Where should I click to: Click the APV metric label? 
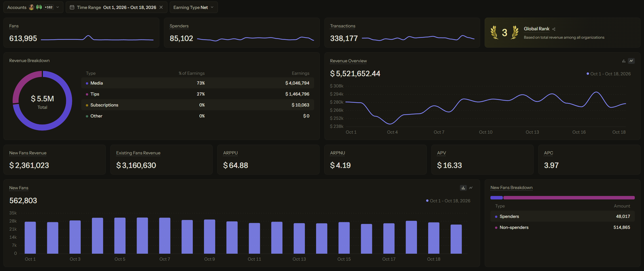pyautogui.click(x=441, y=153)
